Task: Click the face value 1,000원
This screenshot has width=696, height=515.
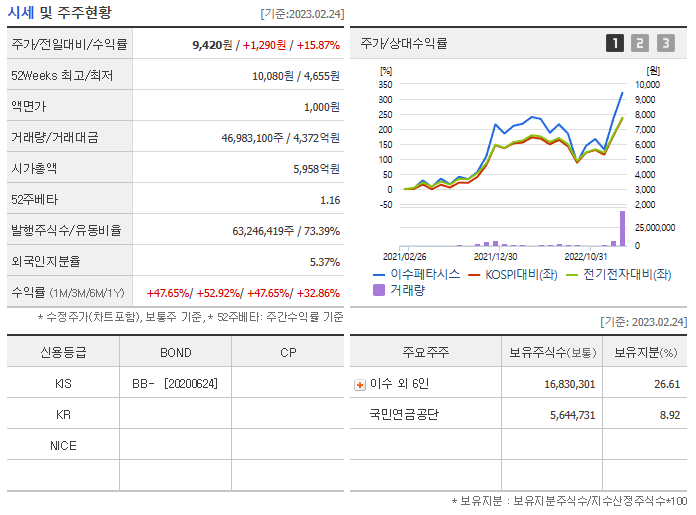Action: 322,107
